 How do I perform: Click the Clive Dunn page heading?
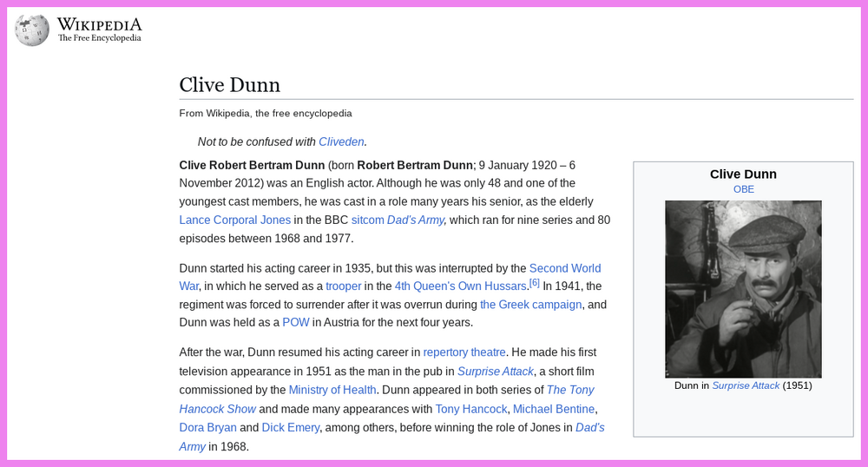click(230, 85)
